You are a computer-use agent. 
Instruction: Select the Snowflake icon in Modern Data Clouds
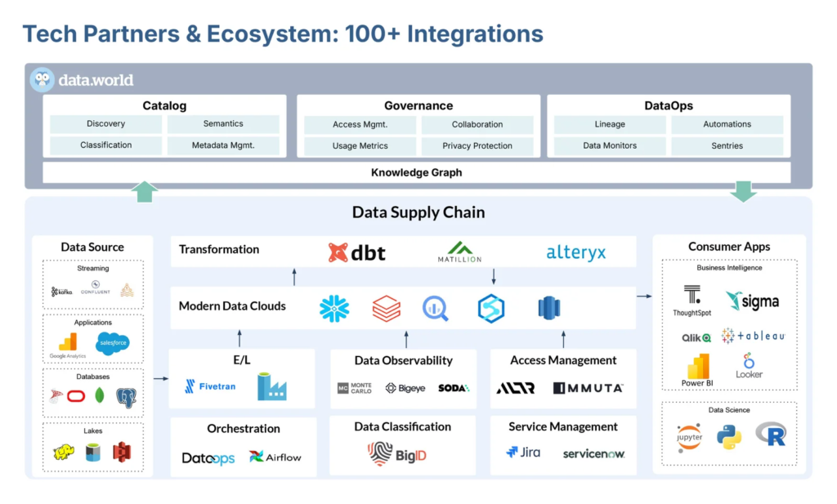334,308
